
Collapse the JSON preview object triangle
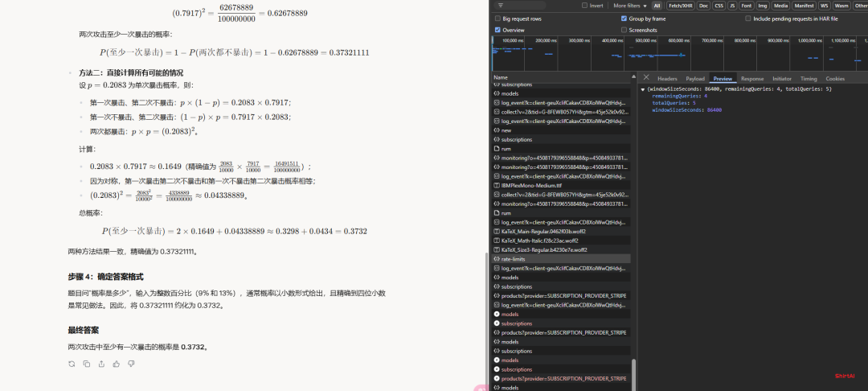[x=643, y=88]
